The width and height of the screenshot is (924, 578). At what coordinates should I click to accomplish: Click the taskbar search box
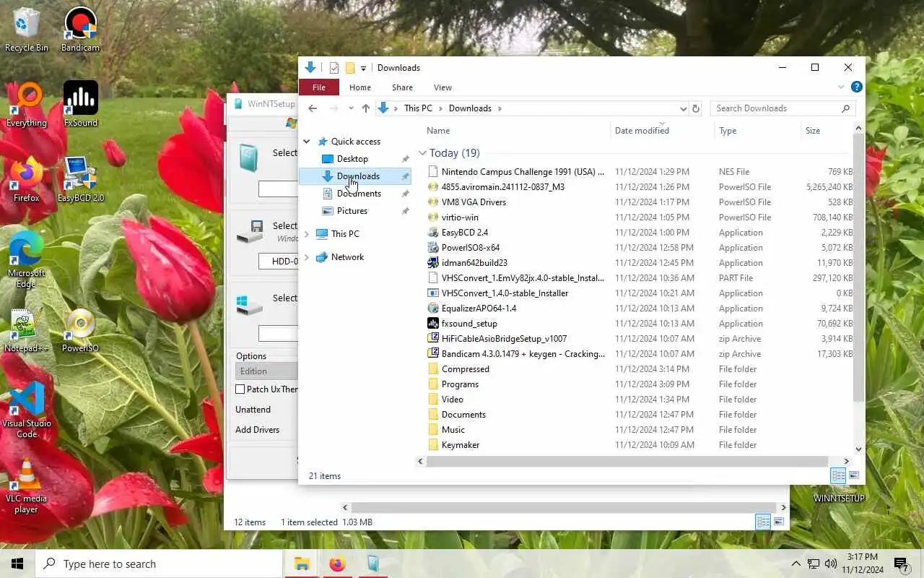[159, 564]
